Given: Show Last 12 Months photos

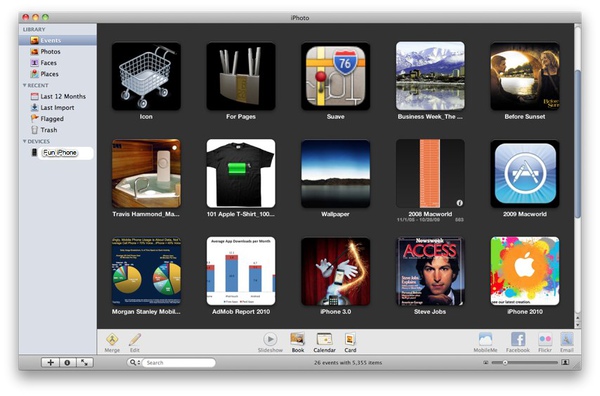Looking at the screenshot, I should click(x=57, y=96).
